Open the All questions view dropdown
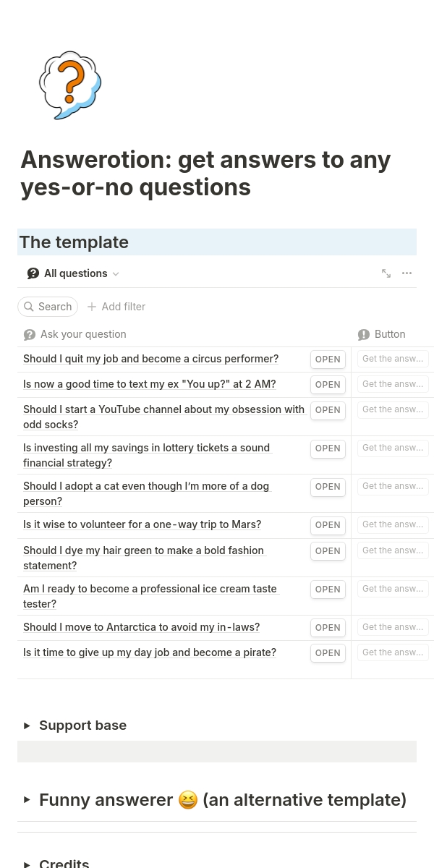 tap(116, 274)
